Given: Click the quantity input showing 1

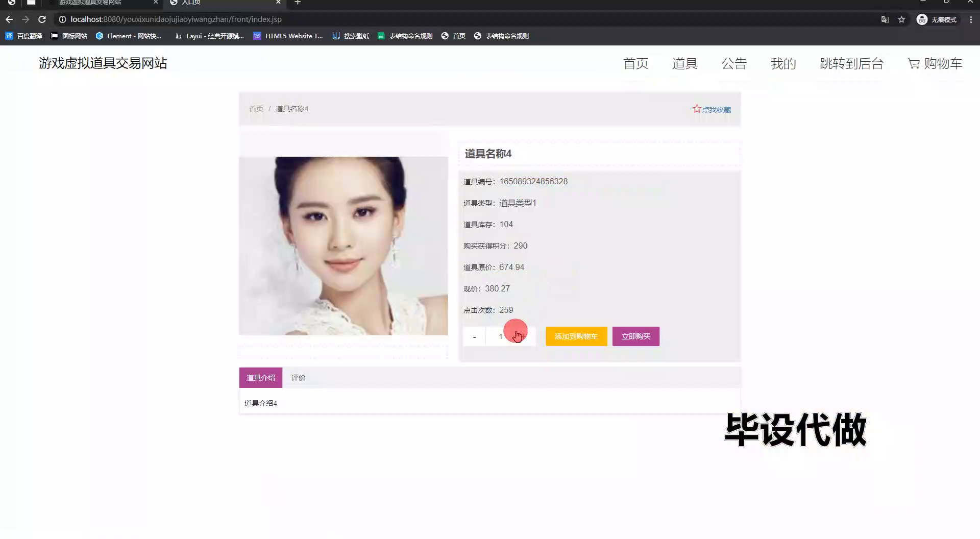Looking at the screenshot, I should pos(501,337).
